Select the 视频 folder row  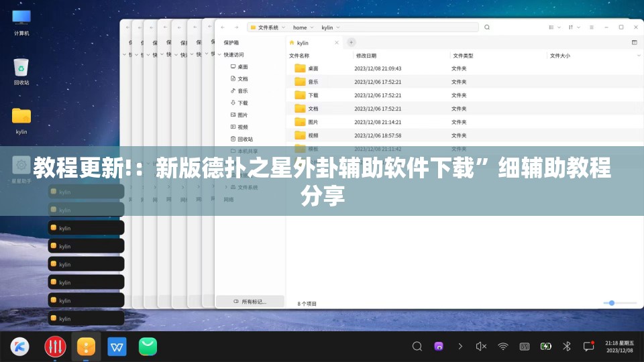click(464, 135)
